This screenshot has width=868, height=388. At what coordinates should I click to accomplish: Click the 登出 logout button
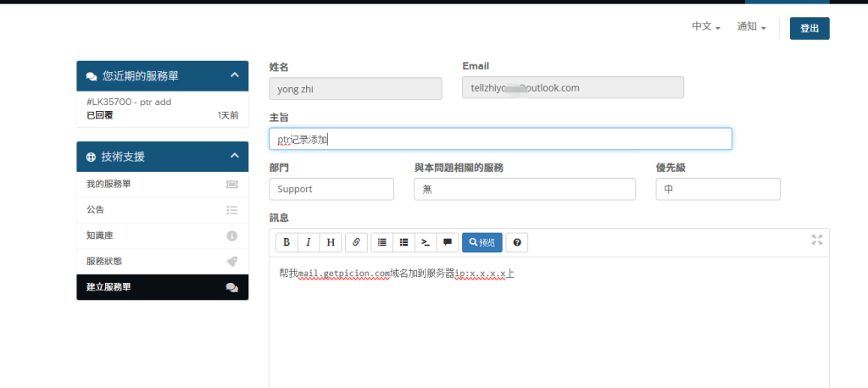[x=809, y=28]
